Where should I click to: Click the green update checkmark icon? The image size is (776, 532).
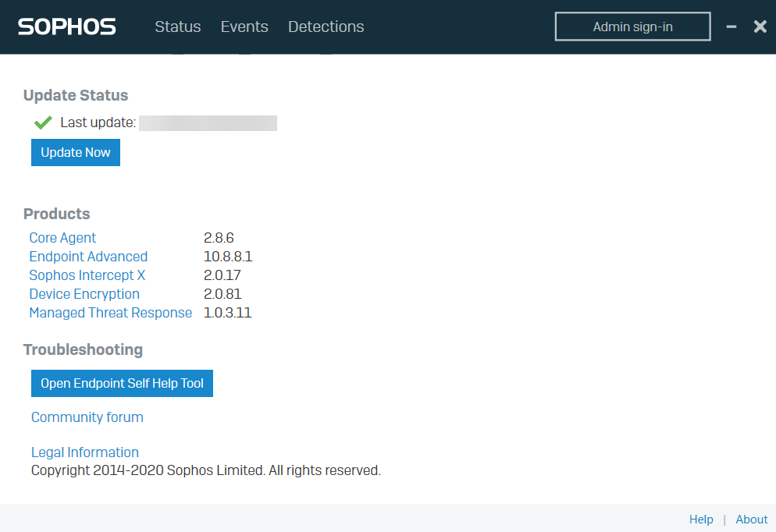coord(43,122)
